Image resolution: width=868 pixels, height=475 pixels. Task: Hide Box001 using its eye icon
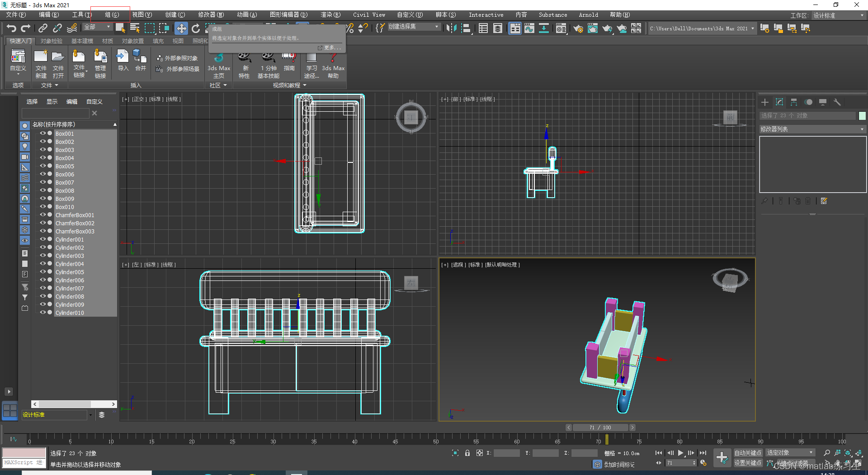coord(43,133)
